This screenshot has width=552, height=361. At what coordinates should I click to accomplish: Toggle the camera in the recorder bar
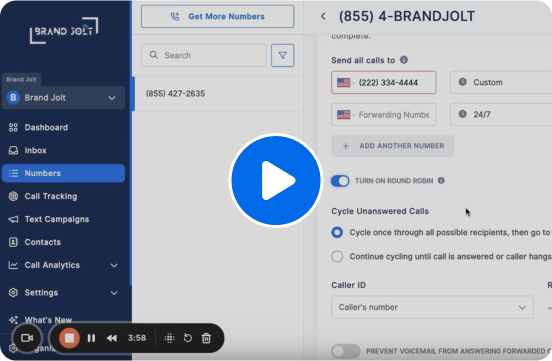tap(27, 338)
